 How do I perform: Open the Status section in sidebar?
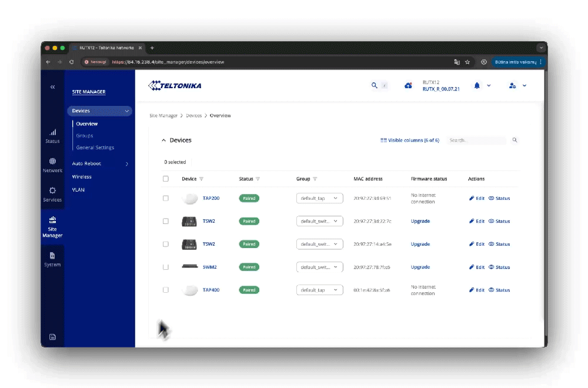point(52,136)
